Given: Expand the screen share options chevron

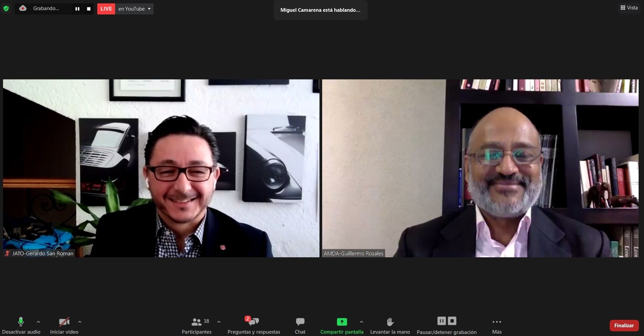Looking at the screenshot, I should pyautogui.click(x=362, y=322).
